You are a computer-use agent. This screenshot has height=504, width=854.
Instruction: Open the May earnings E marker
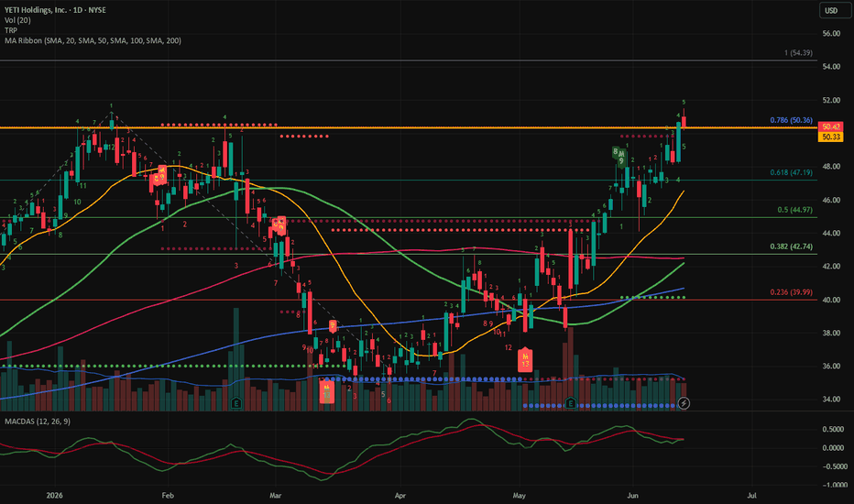point(570,403)
